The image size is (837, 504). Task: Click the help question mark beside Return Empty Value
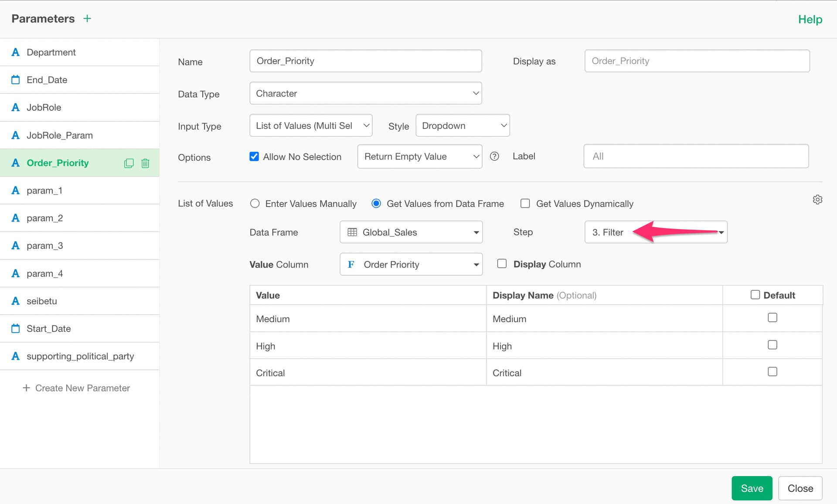(x=494, y=156)
